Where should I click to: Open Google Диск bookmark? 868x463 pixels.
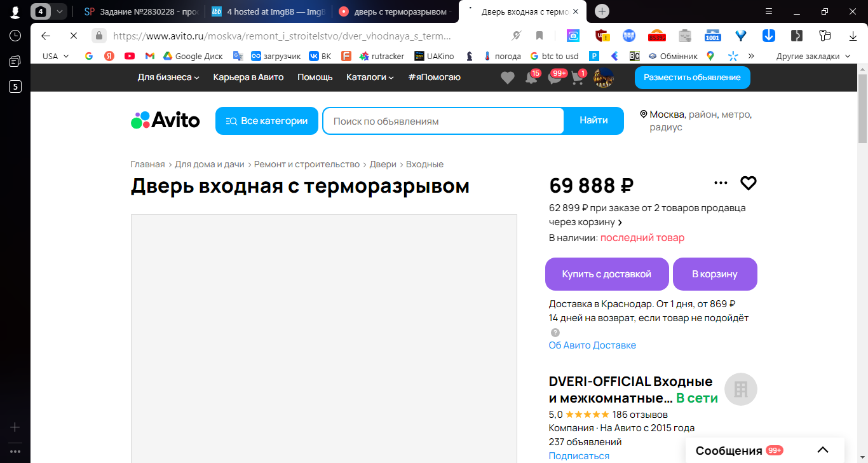pos(193,56)
